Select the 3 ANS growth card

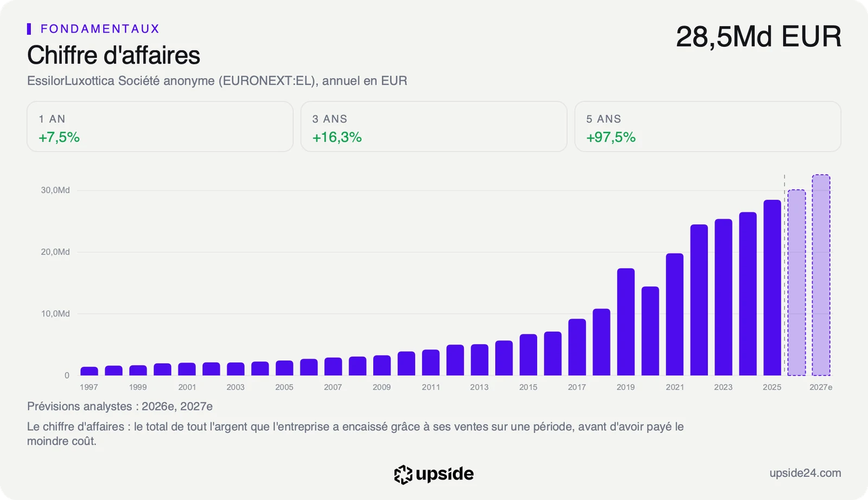433,126
